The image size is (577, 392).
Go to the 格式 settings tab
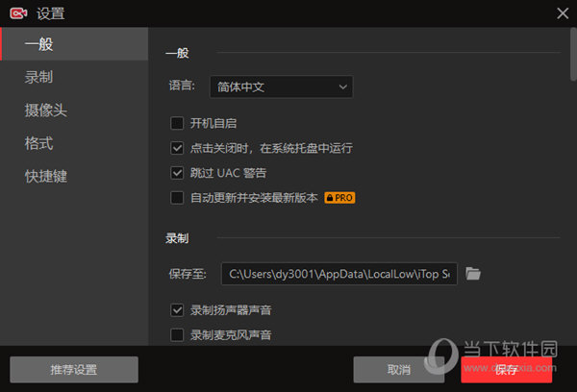pyautogui.click(x=74, y=143)
